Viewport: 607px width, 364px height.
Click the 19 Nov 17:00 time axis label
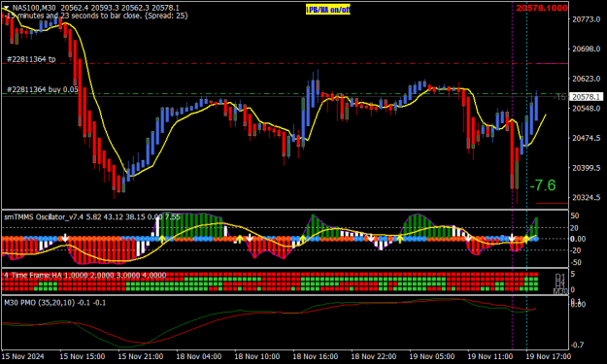click(x=548, y=356)
